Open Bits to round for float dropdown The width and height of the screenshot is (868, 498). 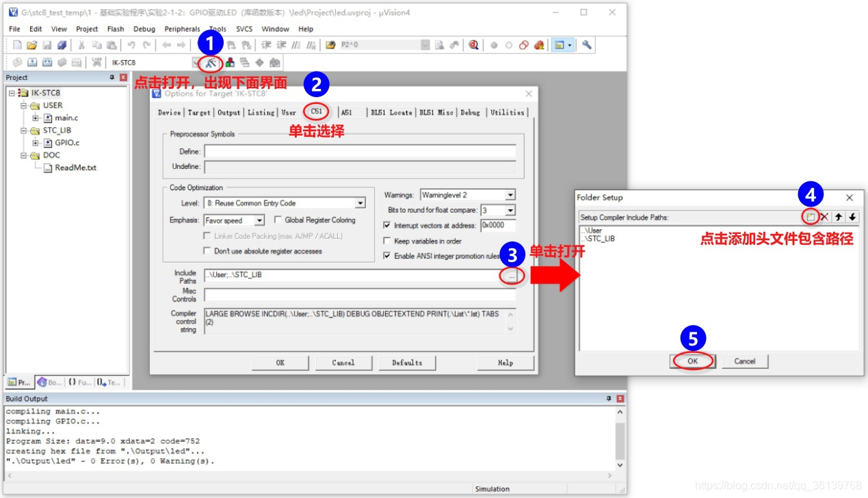[510, 210]
